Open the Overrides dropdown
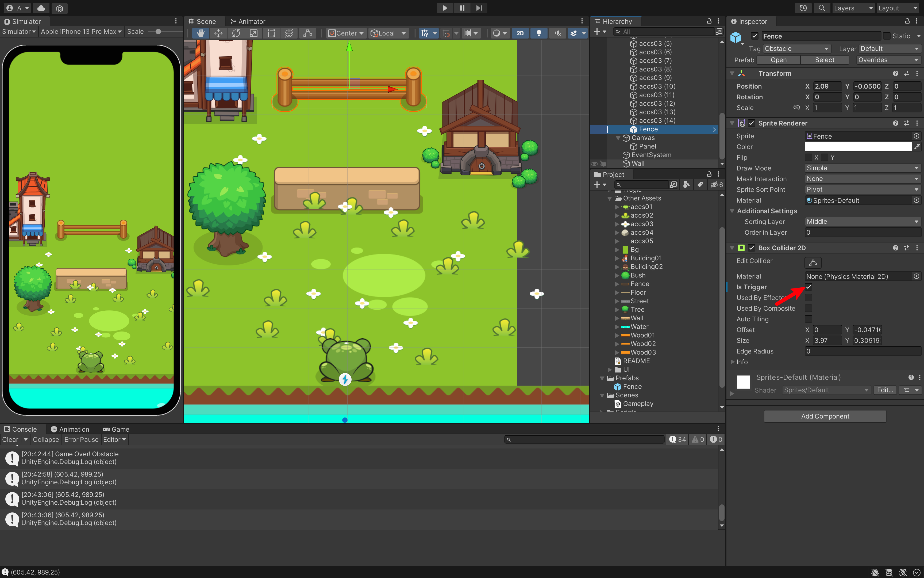Image resolution: width=924 pixels, height=578 pixels. click(x=888, y=60)
